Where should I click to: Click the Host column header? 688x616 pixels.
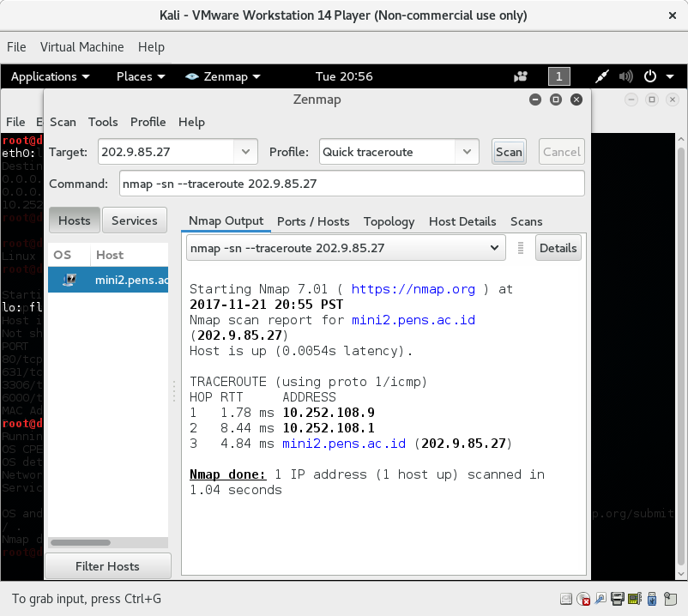tap(130, 255)
